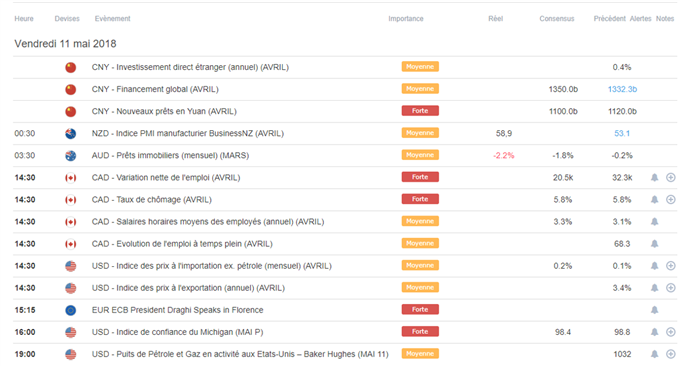Toggle alert for CAD Evolution de l'emploi à temps plein
Viewport: 680px width, 366px height.
(654, 244)
